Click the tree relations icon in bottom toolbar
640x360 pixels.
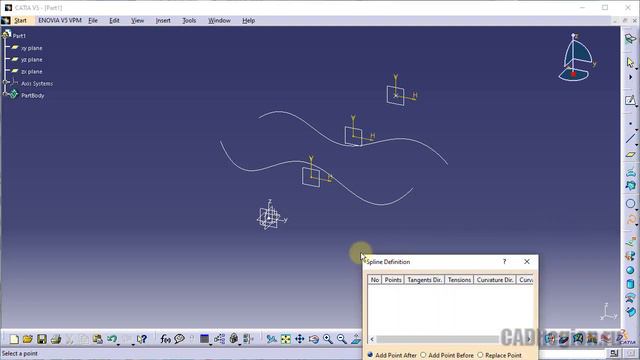click(220, 339)
